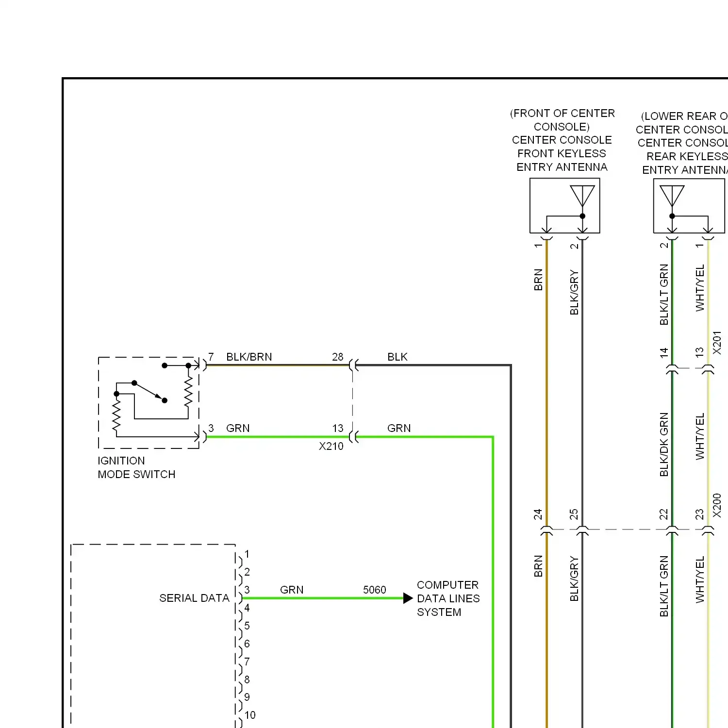The image size is (728, 728).
Task: Select the SERIAL DATA label
Action: [194, 598]
